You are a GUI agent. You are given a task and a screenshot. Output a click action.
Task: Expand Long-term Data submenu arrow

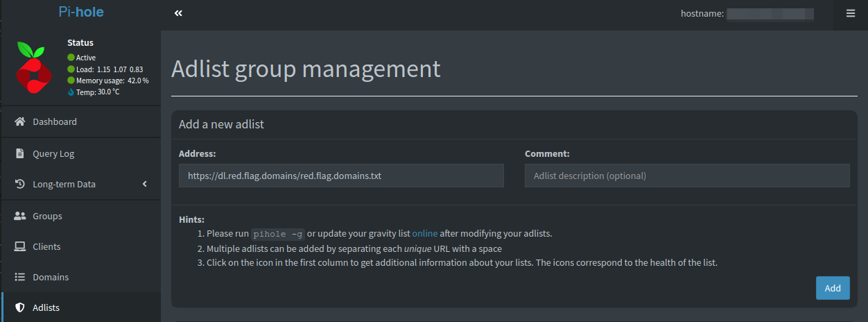coord(145,184)
